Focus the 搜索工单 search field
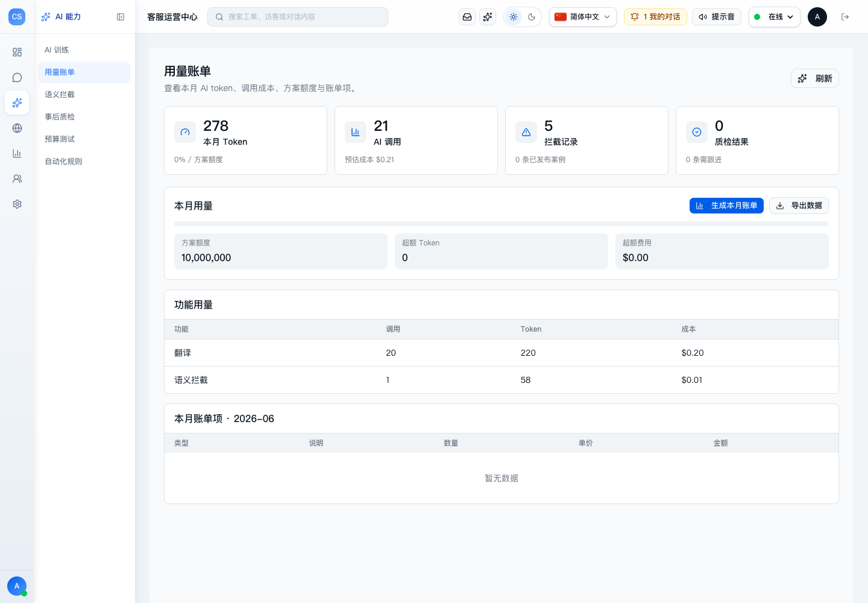The image size is (868, 603). pyautogui.click(x=298, y=17)
